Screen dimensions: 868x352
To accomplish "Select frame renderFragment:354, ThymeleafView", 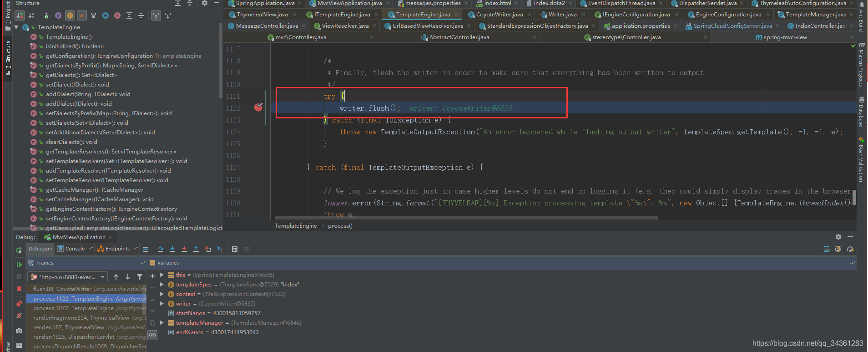I will (86, 318).
